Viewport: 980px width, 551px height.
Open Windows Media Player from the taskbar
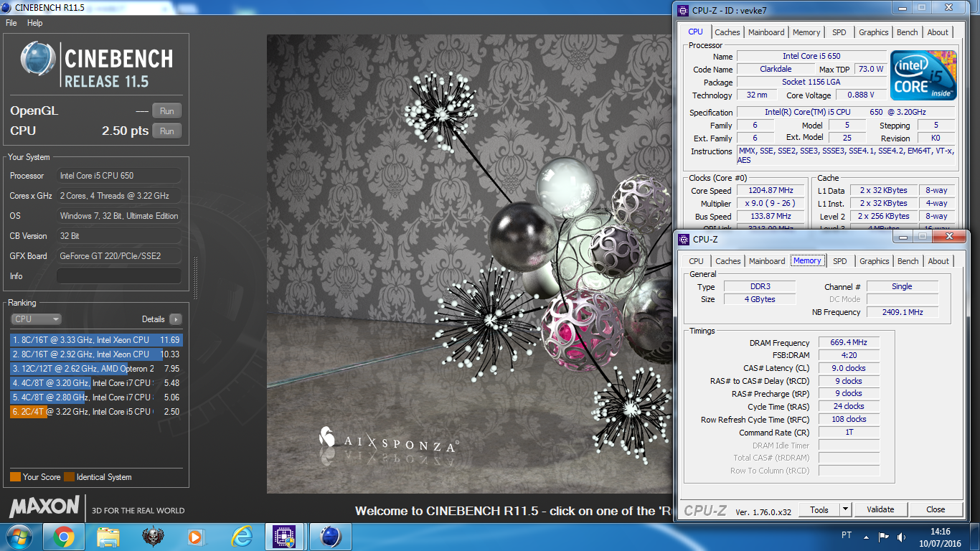click(194, 537)
